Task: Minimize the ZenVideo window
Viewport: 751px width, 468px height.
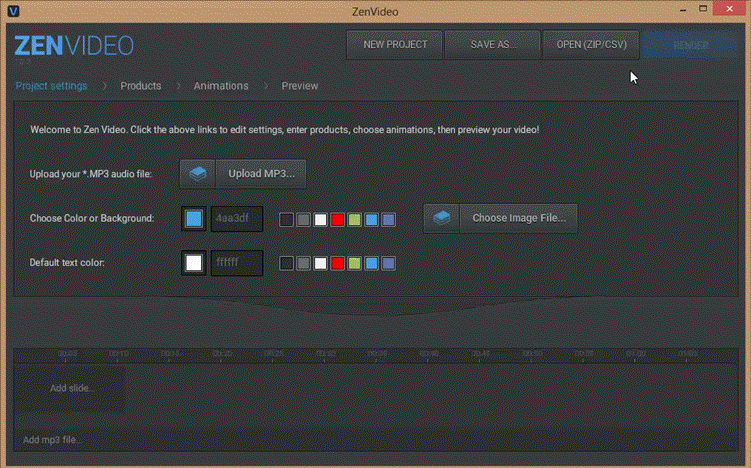Action: (683, 9)
